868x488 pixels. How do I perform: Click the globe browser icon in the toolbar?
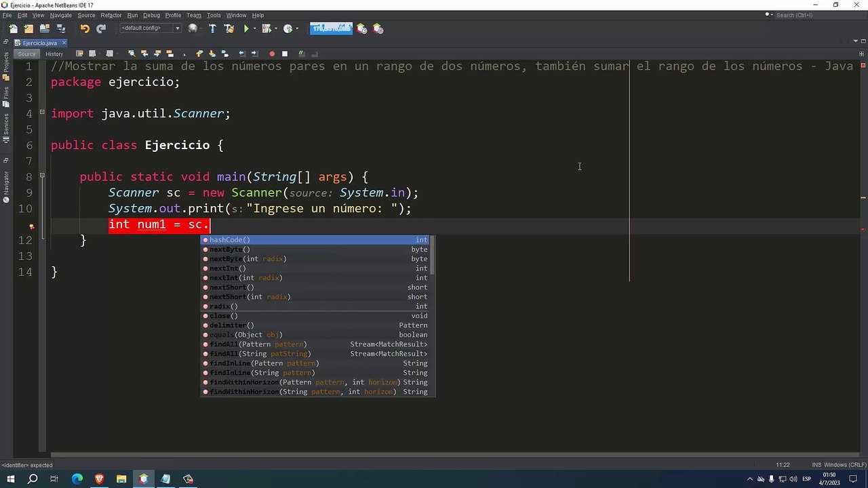coord(193,28)
